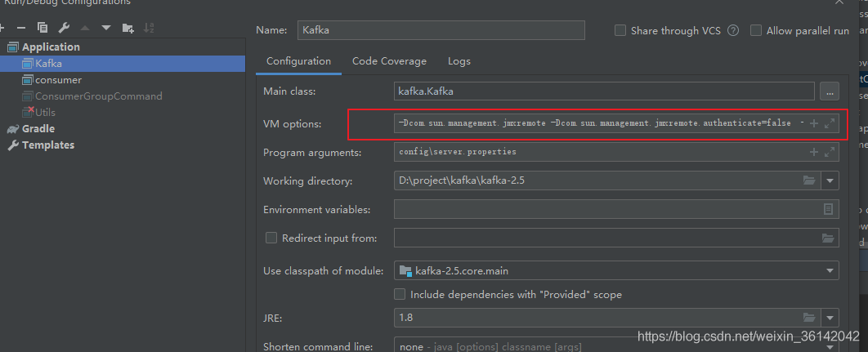The width and height of the screenshot is (868, 352).
Task: Expand the Program arguments field
Action: tap(830, 152)
